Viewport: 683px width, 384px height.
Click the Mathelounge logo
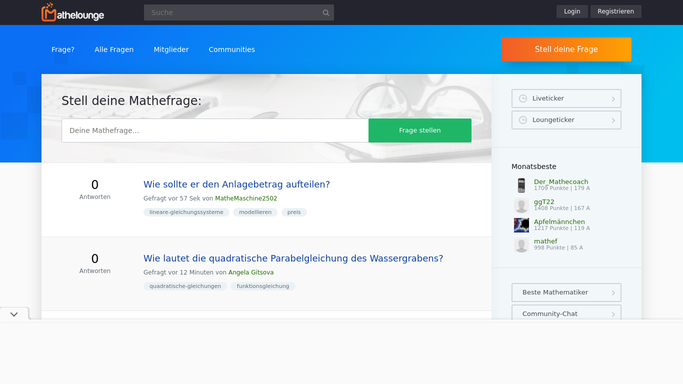[x=72, y=12]
